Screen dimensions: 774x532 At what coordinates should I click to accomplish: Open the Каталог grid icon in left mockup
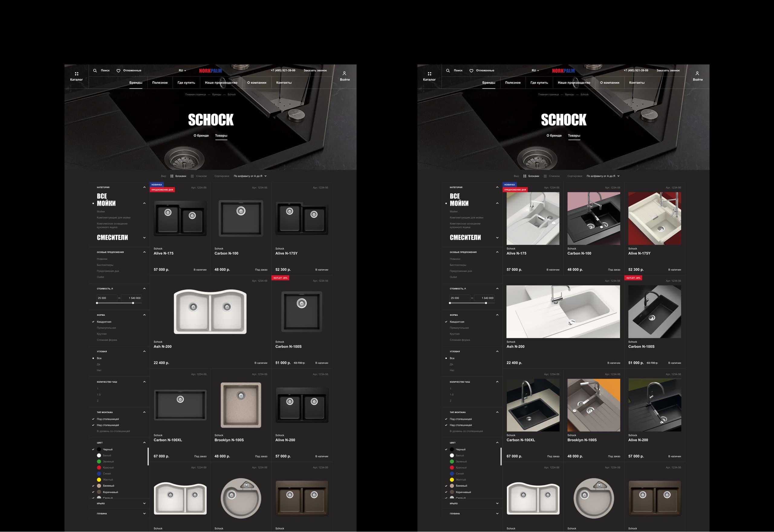click(x=76, y=74)
